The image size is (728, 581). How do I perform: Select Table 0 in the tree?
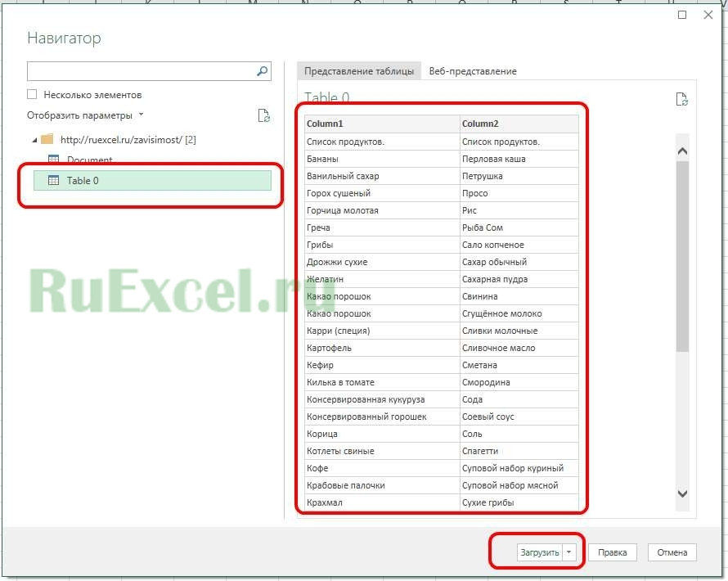click(152, 180)
